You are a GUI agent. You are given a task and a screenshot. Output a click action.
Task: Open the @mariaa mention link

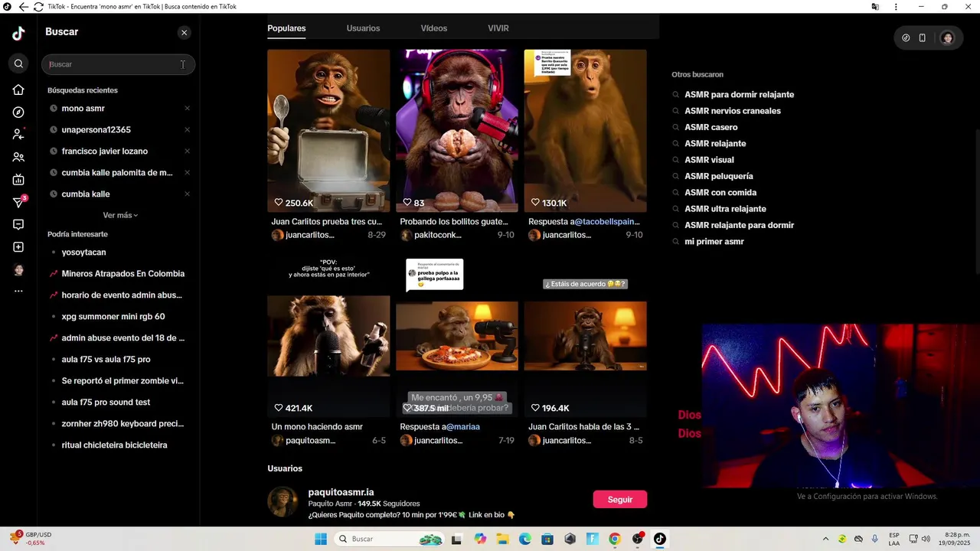(x=462, y=427)
